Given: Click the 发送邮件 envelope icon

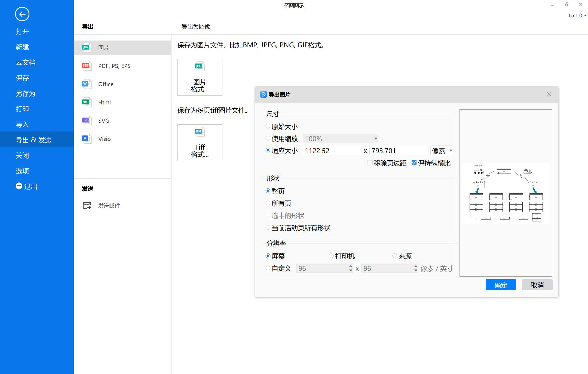Looking at the screenshot, I should (87, 205).
